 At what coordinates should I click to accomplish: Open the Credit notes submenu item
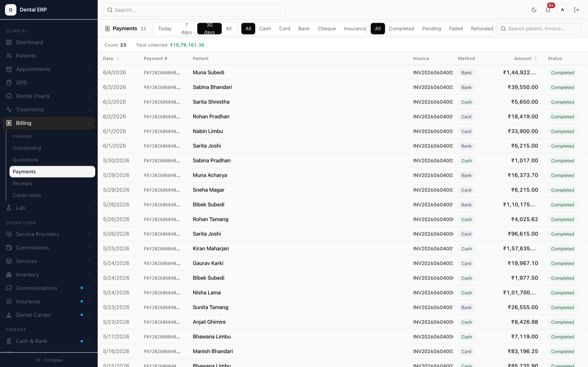pos(52,195)
